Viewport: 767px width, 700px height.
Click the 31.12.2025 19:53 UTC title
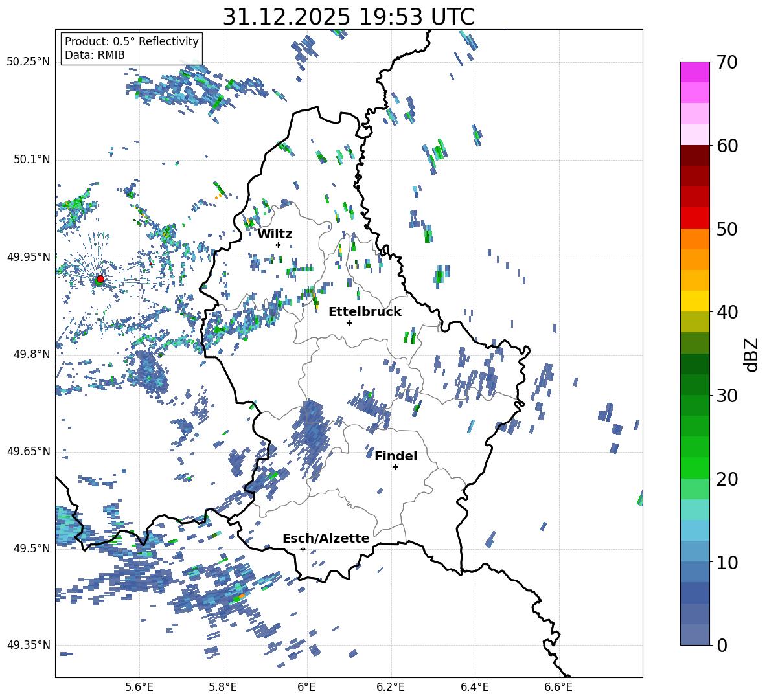349,17
